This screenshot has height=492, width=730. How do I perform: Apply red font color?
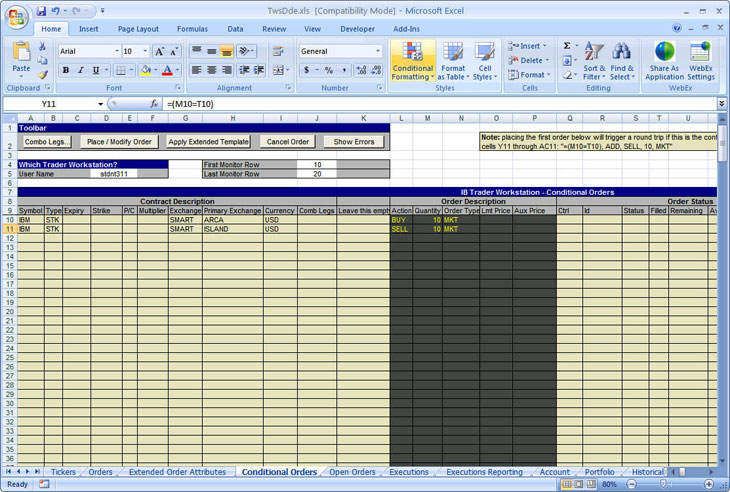point(168,70)
